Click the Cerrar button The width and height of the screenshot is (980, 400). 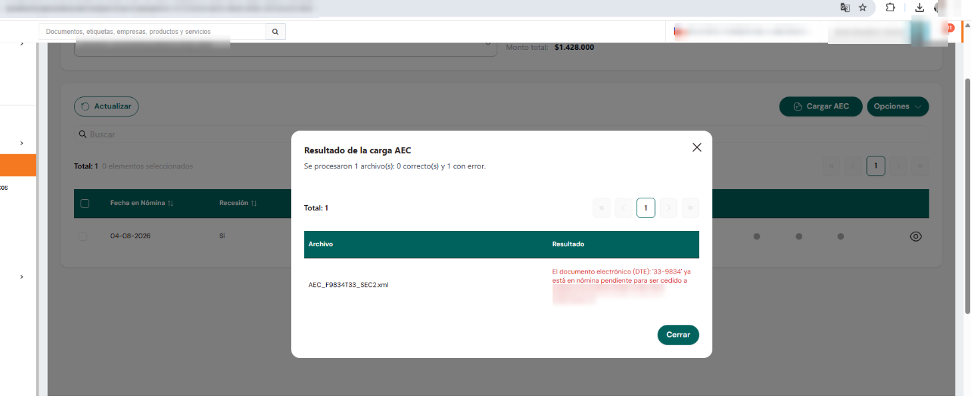(678, 335)
